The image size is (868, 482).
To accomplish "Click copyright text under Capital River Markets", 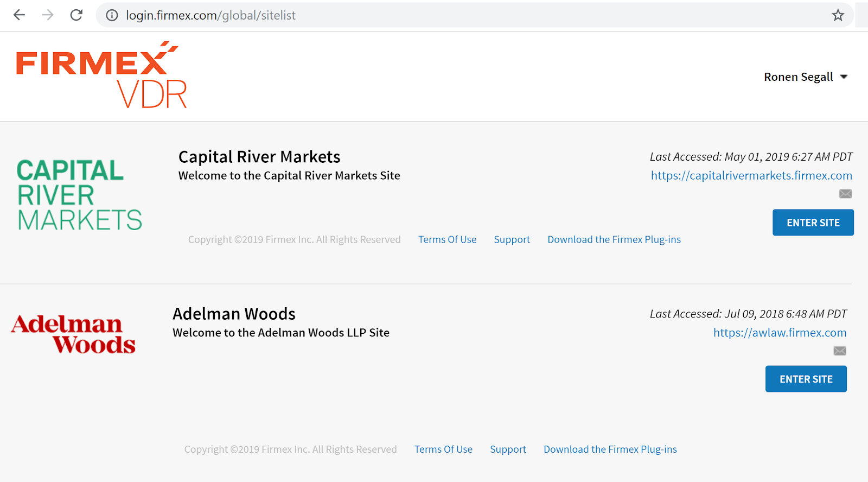I will click(294, 239).
